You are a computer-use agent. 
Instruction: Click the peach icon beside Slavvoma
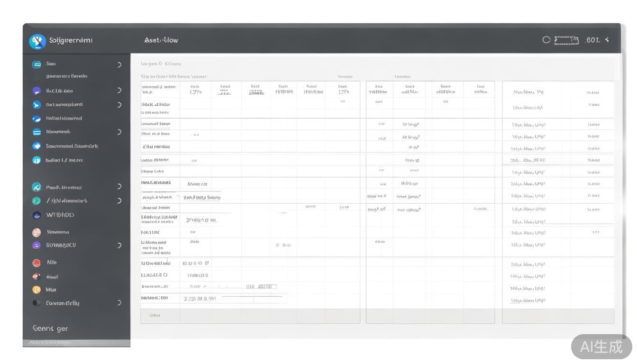coord(36,232)
